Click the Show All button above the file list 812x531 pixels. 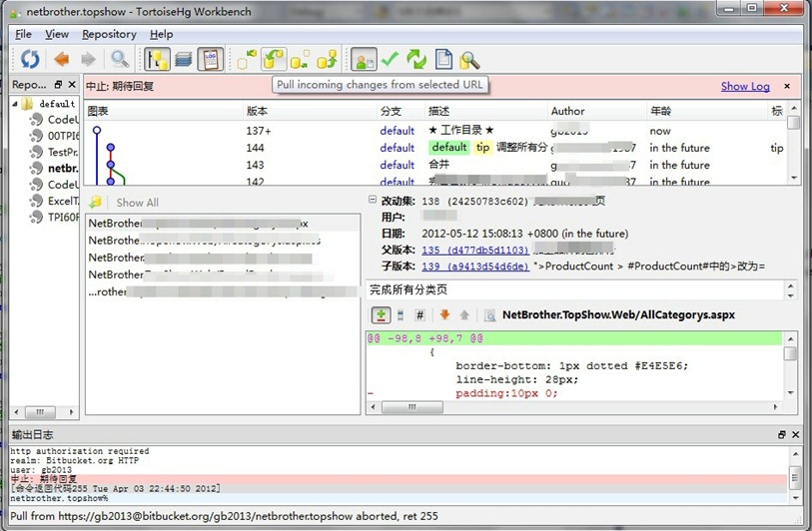(137, 203)
